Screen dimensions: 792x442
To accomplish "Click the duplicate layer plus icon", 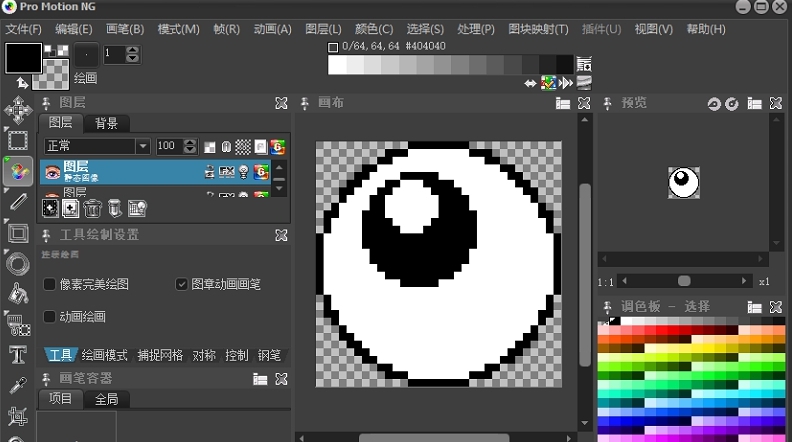I will [71, 208].
